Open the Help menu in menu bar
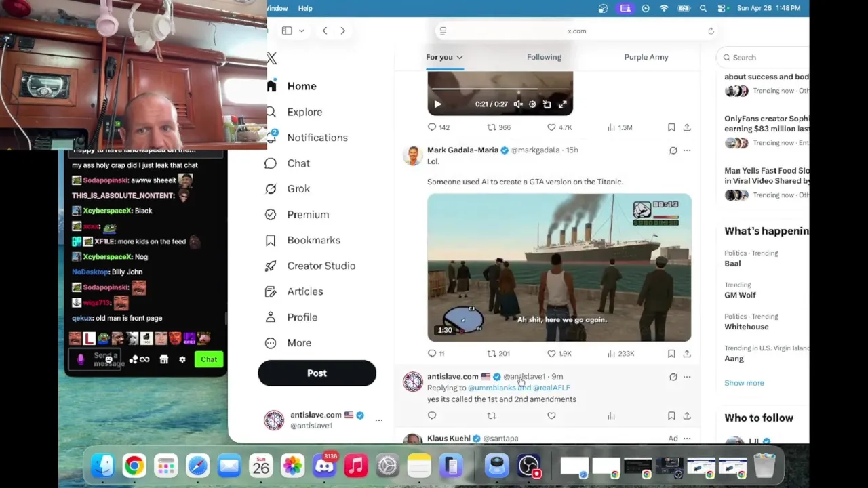Screen dimensions: 868x488 [305, 8]
